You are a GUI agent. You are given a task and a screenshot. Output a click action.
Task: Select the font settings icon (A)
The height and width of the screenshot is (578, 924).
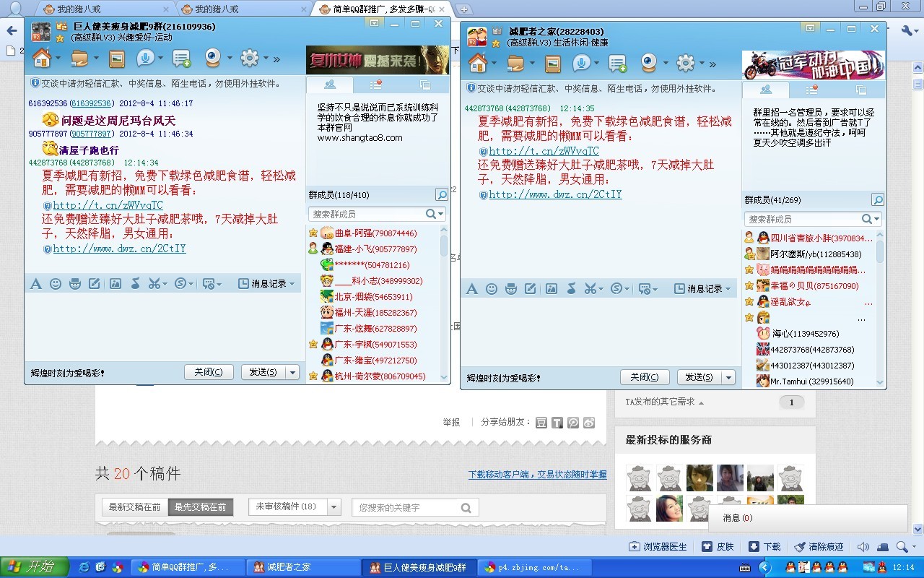pos(36,284)
